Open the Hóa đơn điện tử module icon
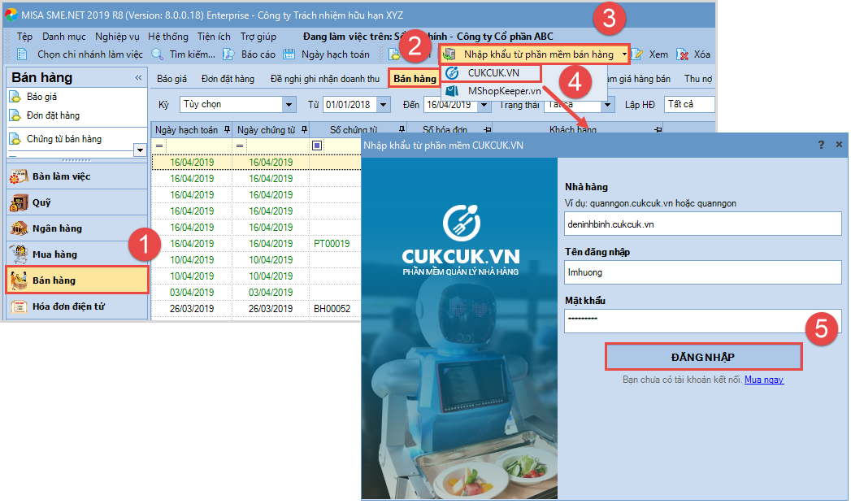Image resolution: width=851 pixels, height=504 pixels. (x=19, y=306)
